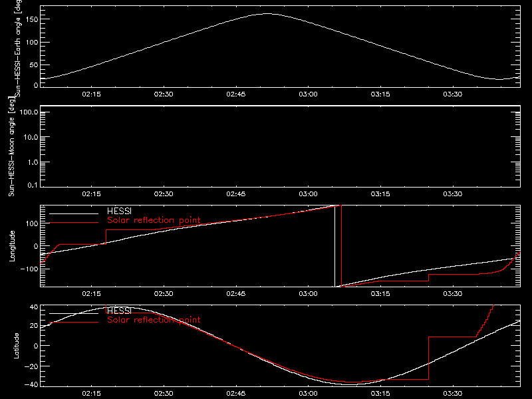The height and width of the screenshot is (399, 532).
Task: Click white HESSI legend line in Longitude plot
Action: point(74,213)
